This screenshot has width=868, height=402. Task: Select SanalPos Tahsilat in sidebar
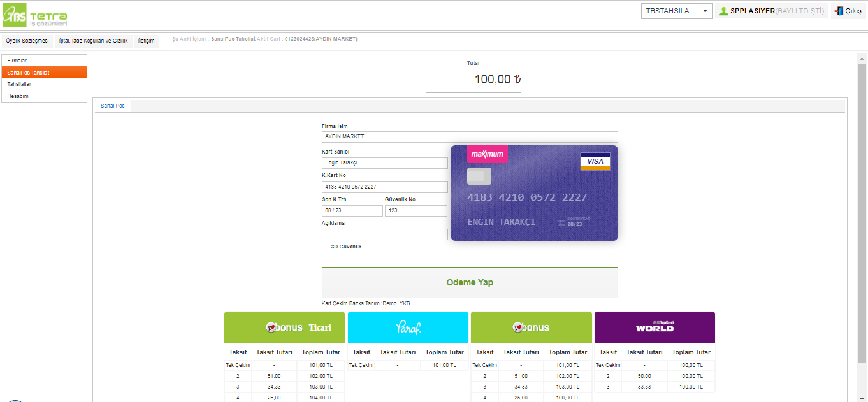coord(44,73)
